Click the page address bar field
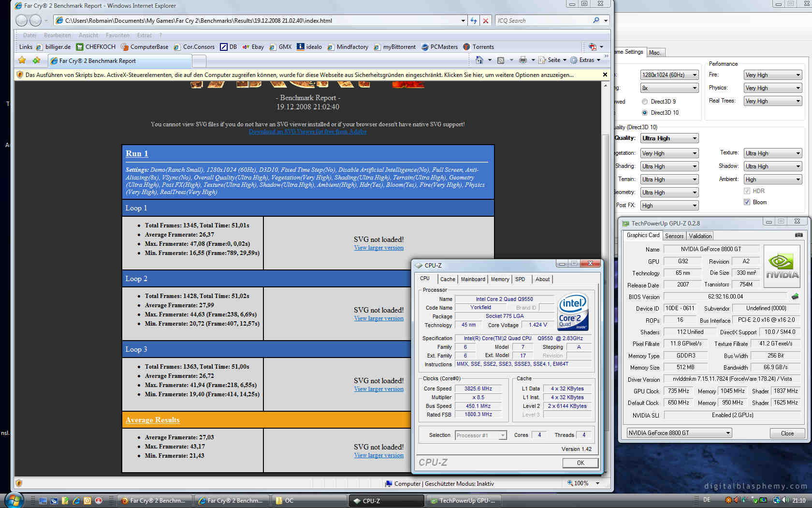The image size is (812, 508). [261, 20]
